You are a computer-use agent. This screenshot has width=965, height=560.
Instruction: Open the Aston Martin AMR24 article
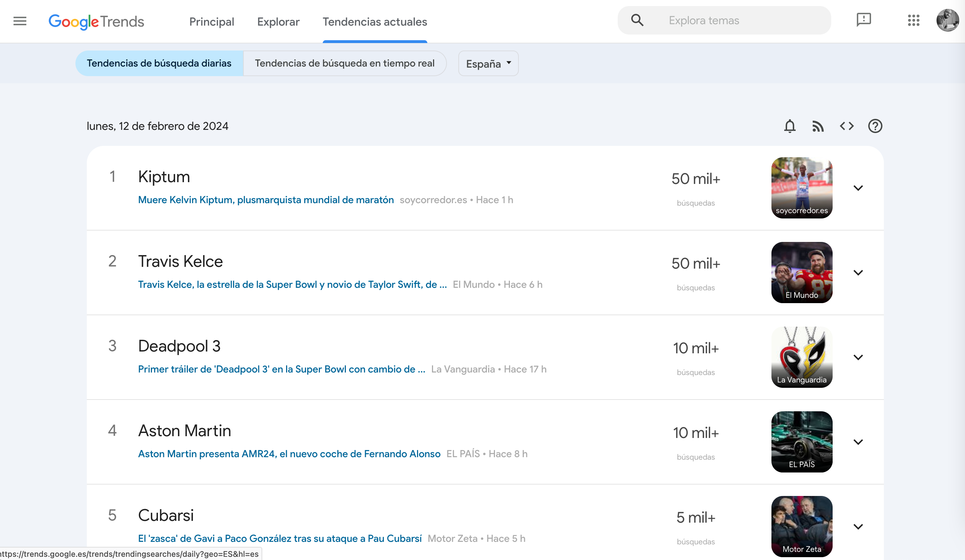(x=289, y=454)
